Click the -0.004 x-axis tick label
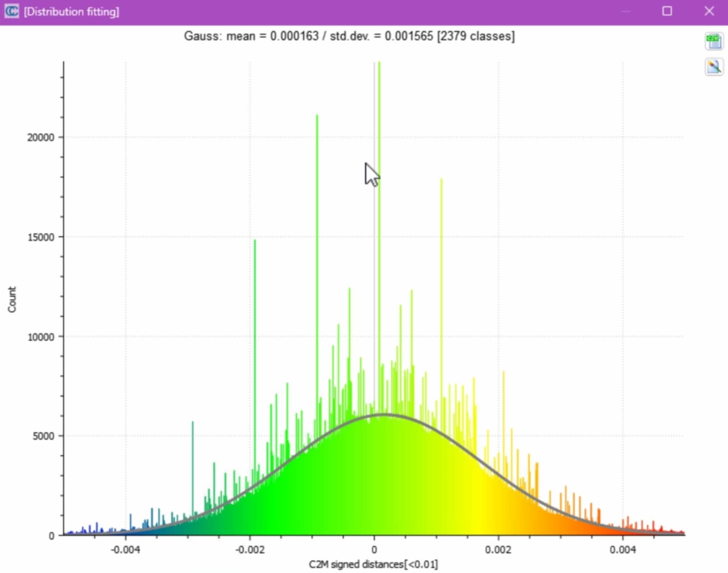Image resolution: width=728 pixels, height=573 pixels. [x=125, y=550]
